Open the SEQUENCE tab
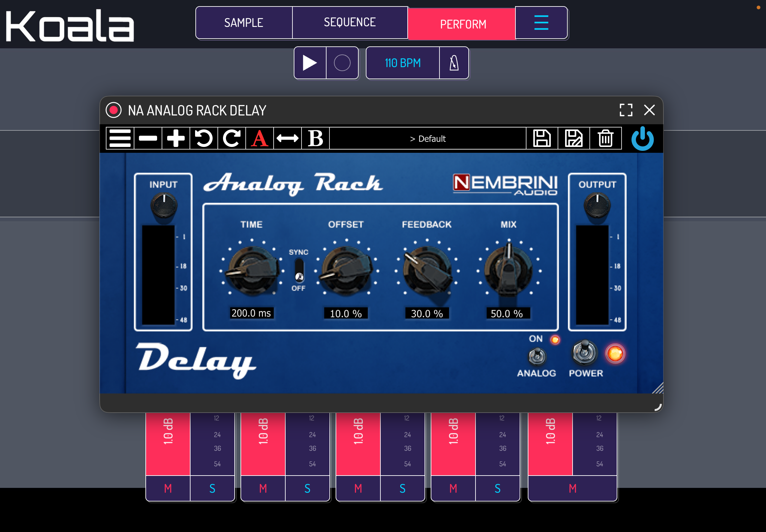766x532 pixels. coord(350,23)
